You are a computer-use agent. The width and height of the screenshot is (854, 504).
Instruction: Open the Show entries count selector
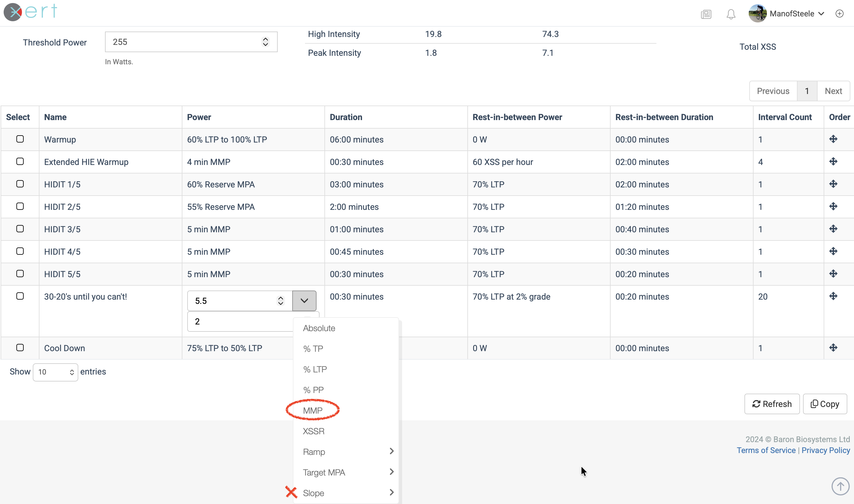(56, 372)
